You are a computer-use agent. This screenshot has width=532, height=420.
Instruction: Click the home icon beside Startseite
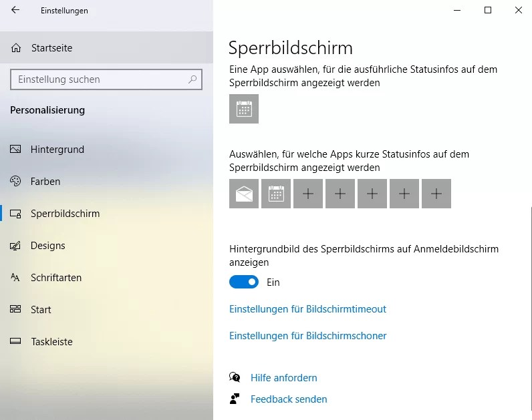point(16,48)
